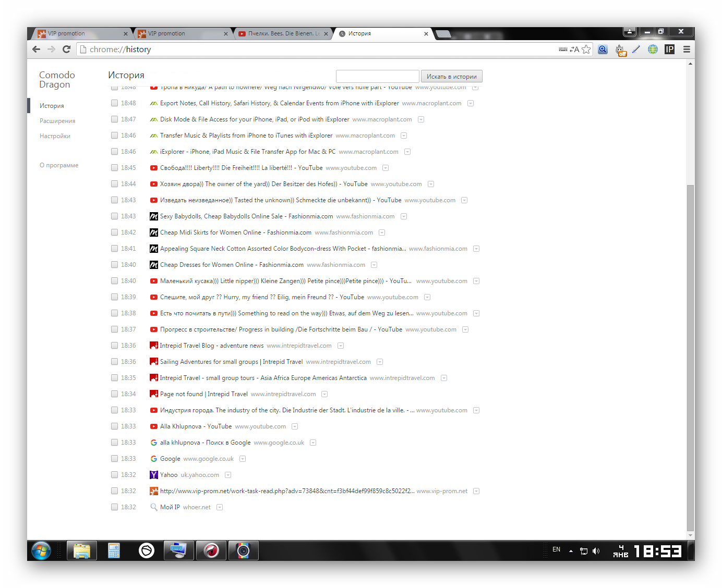
Task: Launch Calculator from the taskbar
Action: point(114,550)
